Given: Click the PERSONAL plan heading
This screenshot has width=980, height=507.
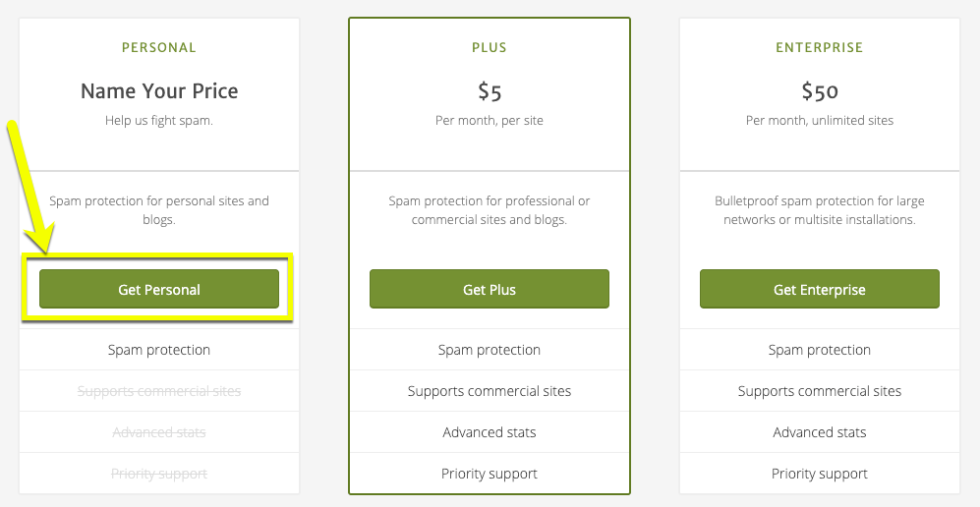Looking at the screenshot, I should pyautogui.click(x=159, y=47).
